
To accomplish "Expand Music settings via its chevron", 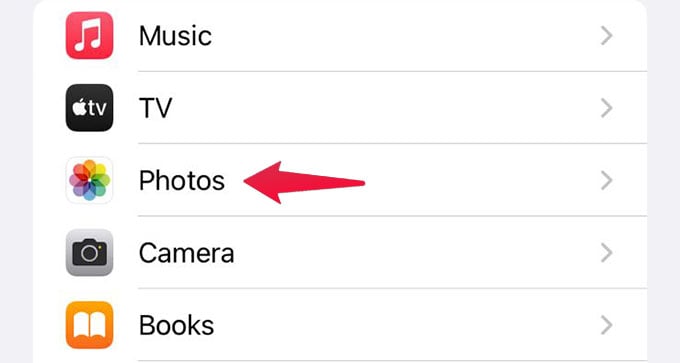I will pos(606,36).
